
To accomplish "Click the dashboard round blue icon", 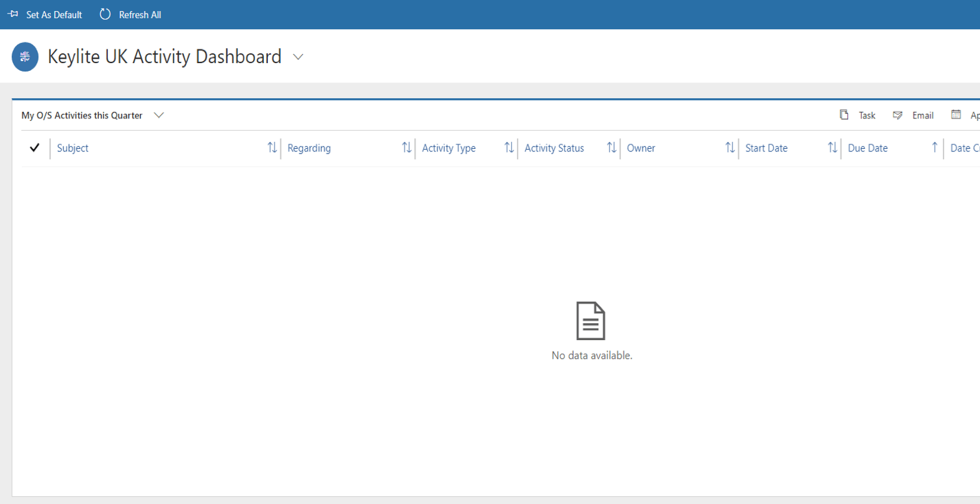I will tap(25, 57).
